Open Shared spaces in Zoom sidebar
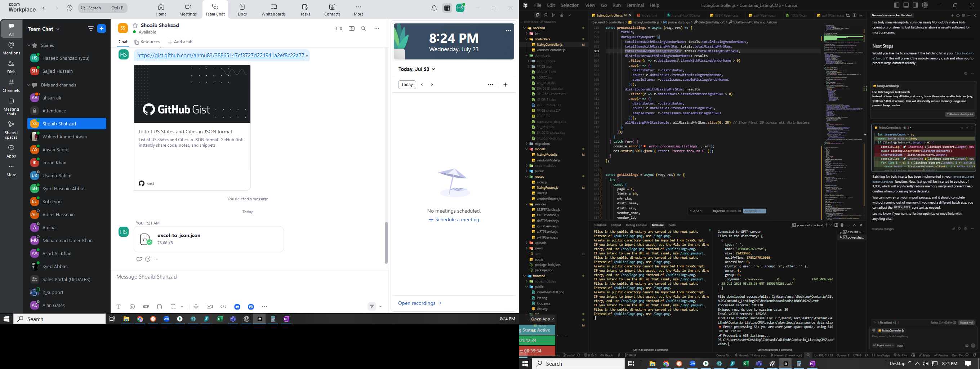Viewport: 980px width, 369px height. (11, 130)
